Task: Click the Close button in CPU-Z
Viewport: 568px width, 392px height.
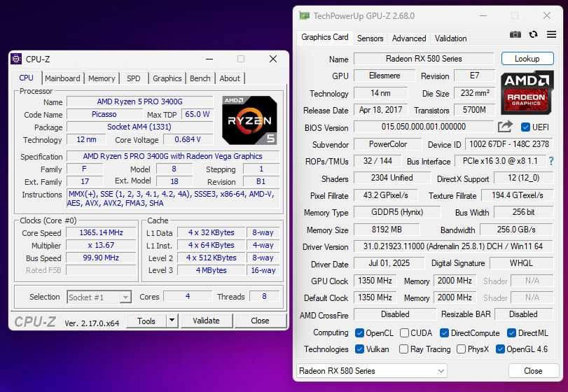Action: [260, 321]
